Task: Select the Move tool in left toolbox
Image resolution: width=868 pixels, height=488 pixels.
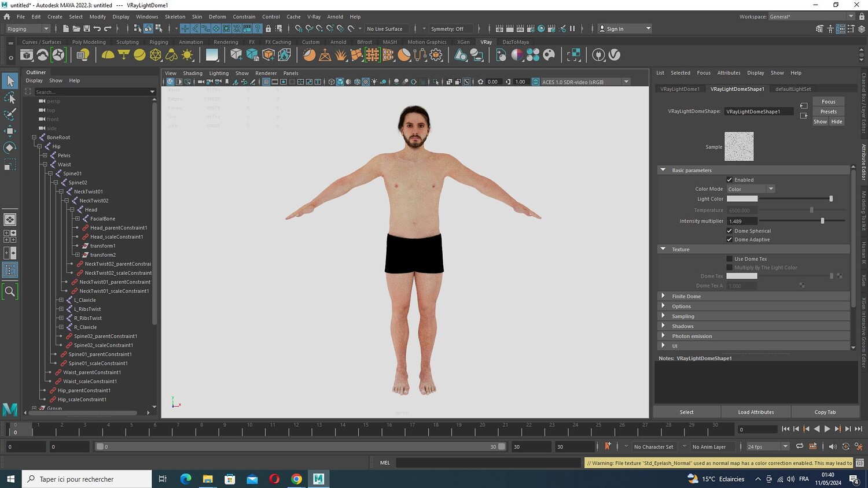Action: (10, 131)
